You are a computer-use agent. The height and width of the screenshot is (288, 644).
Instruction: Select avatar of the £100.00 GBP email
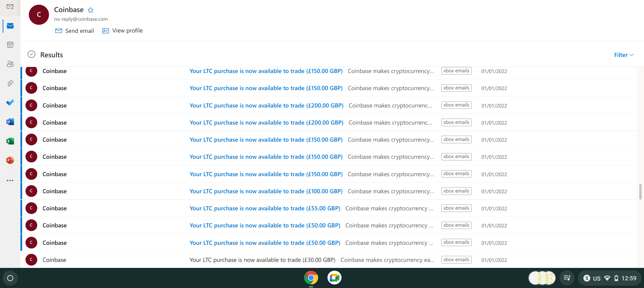click(x=31, y=191)
